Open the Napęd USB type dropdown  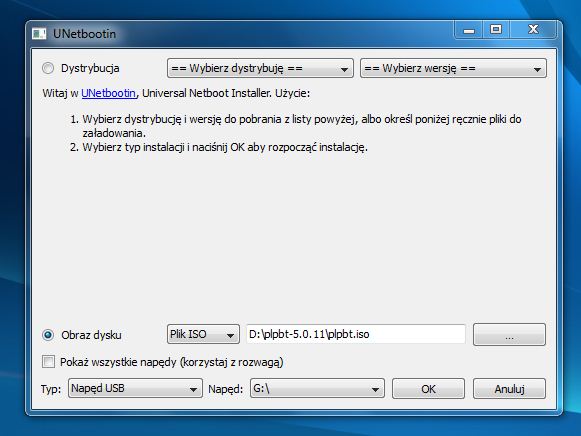pyautogui.click(x=135, y=388)
